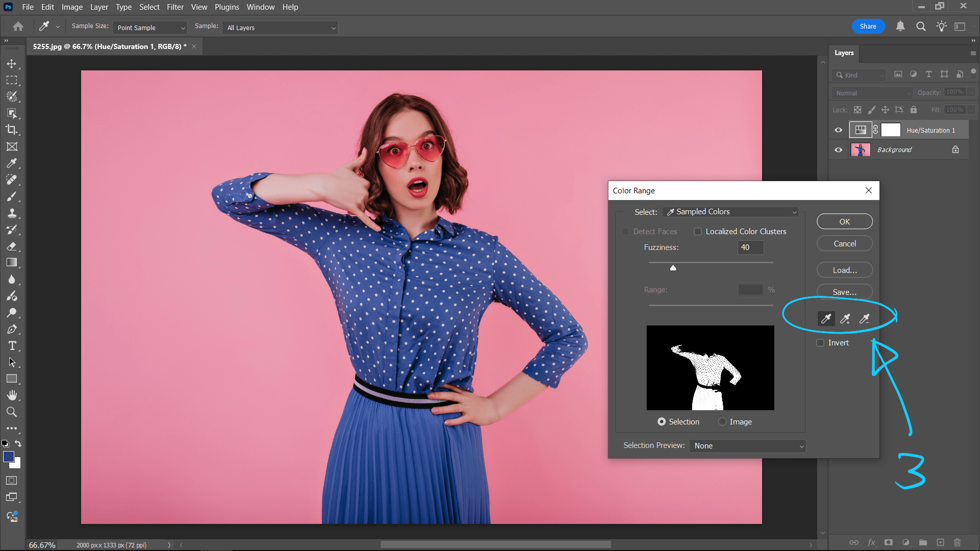This screenshot has height=551, width=980.
Task: Choose the Image radio button
Action: pos(722,422)
